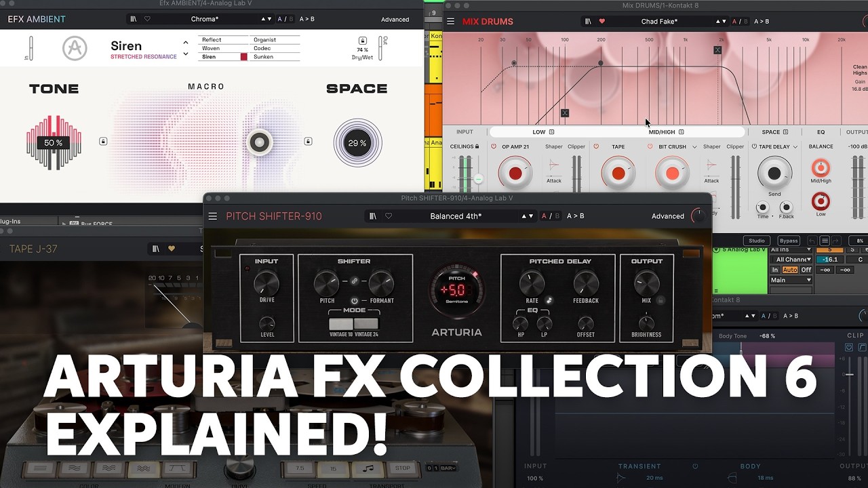Select VINTAGE 10 mode button
This screenshot has height=488, width=868.
341,325
